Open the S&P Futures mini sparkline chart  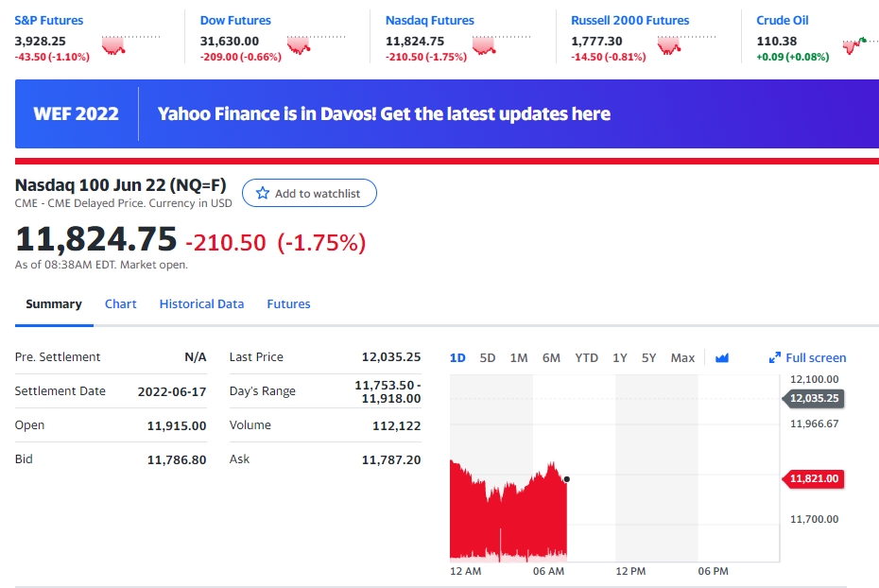tap(130, 44)
